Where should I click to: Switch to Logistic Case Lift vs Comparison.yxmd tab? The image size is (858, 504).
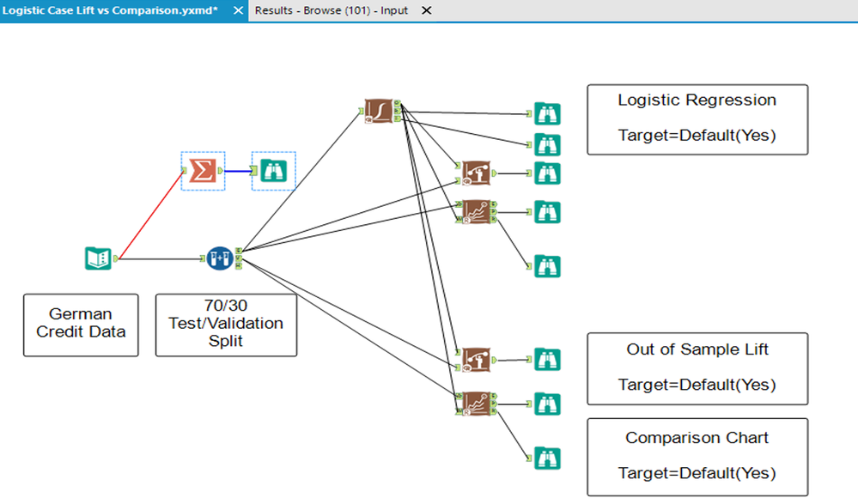110,10
